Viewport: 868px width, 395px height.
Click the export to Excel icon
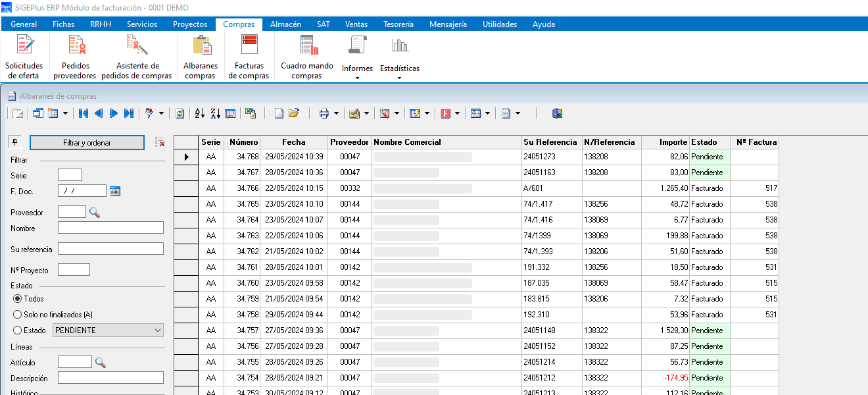(251, 113)
